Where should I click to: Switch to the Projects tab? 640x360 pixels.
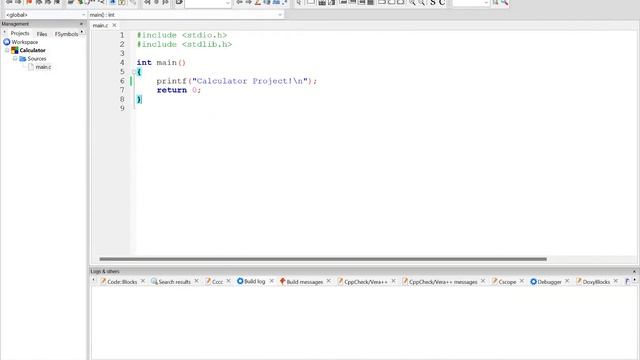pyautogui.click(x=20, y=33)
